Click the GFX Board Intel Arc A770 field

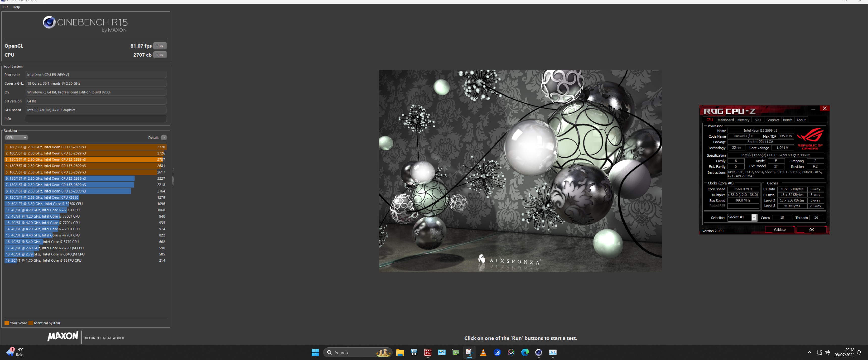tap(96, 110)
